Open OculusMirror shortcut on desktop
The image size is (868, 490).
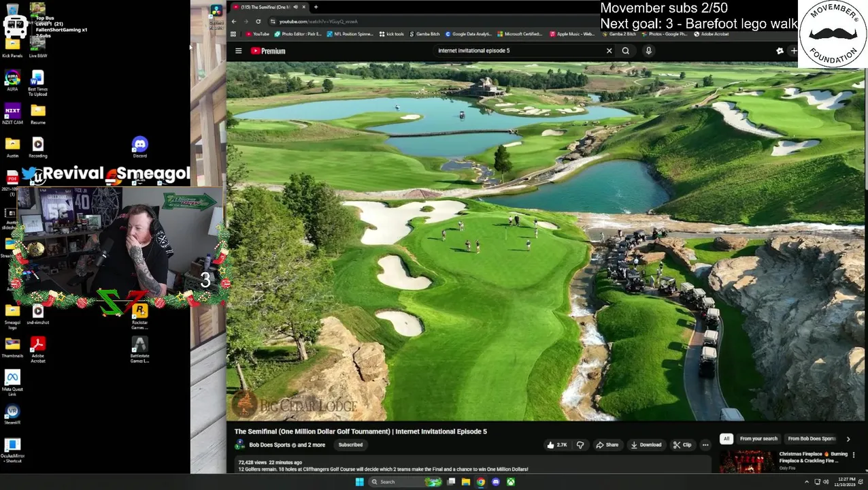click(x=12, y=451)
